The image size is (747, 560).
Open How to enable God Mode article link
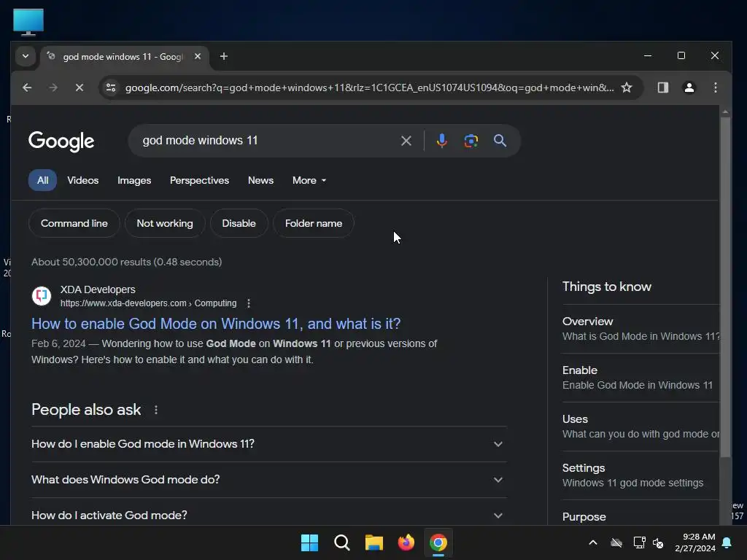[216, 324]
